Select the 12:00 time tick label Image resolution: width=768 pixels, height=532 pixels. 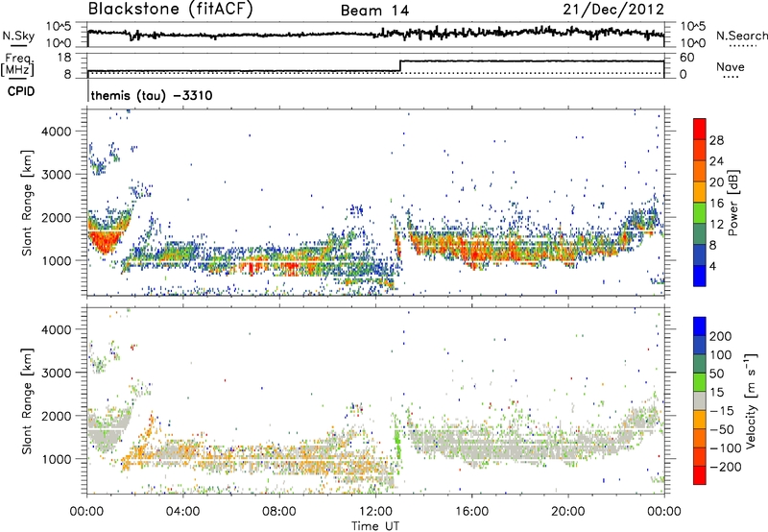[375, 512]
